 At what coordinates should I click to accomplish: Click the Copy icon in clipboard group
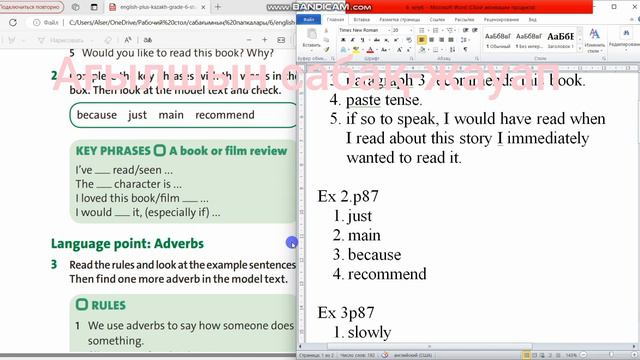point(327,40)
